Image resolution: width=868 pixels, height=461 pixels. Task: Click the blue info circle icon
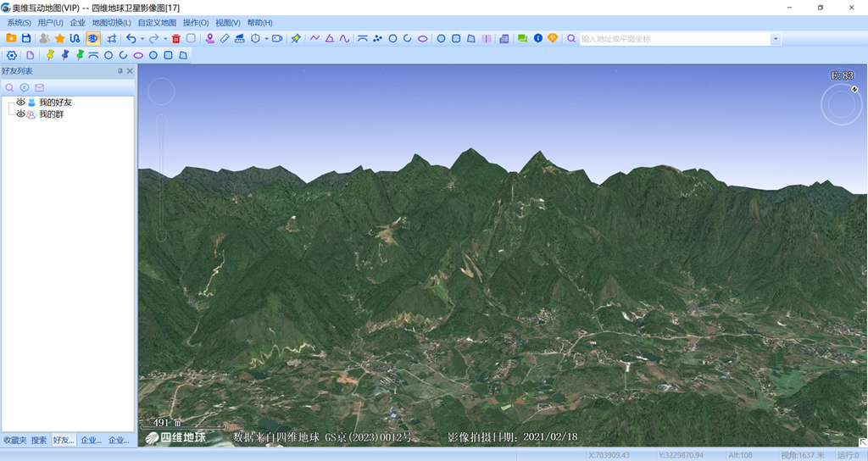[x=537, y=39]
